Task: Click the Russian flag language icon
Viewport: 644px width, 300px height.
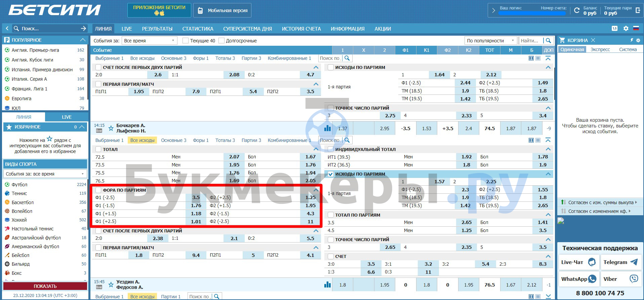Action: click(636, 29)
